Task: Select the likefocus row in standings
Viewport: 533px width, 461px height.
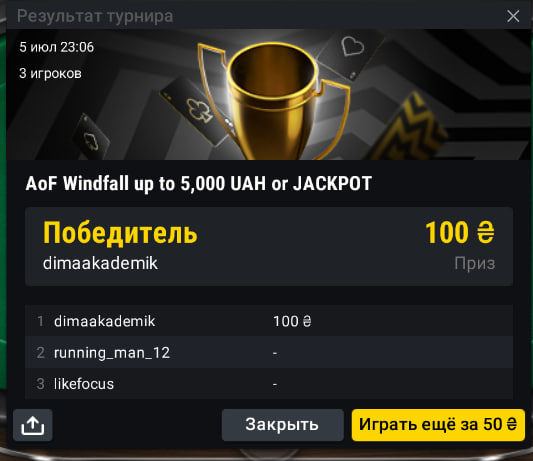Action: [x=269, y=384]
